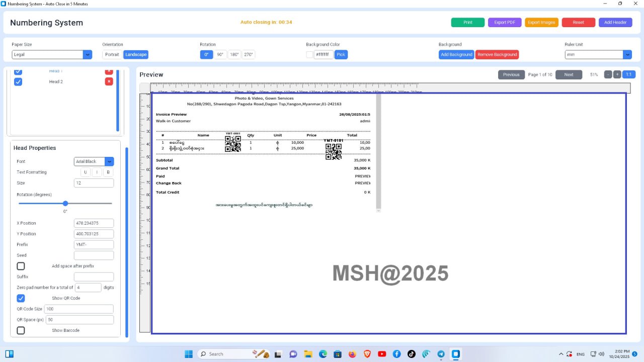Open the Ruler Unit dropdown
This screenshot has width=644, height=362.
click(598, 54)
